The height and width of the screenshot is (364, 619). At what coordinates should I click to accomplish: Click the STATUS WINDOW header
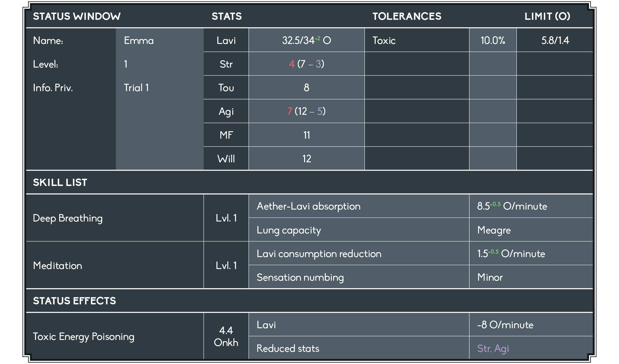pos(77,16)
